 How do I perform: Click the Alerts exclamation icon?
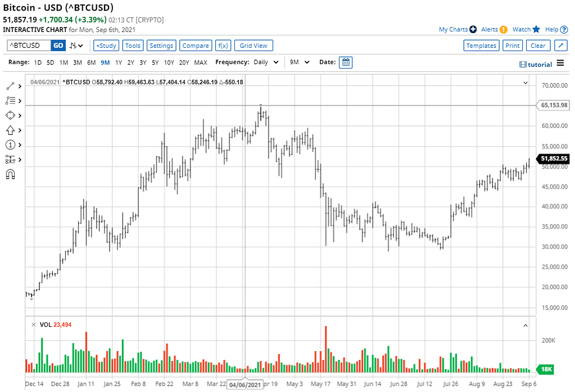coord(504,30)
